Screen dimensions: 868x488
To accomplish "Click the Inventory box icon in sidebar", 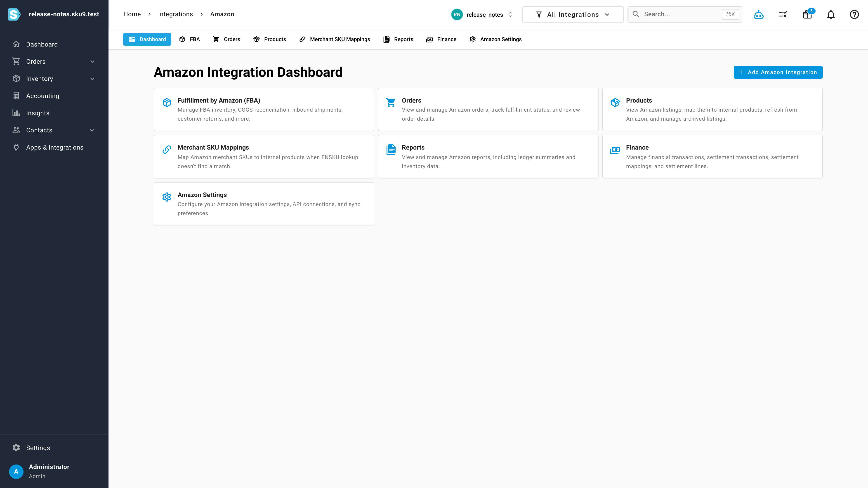I will (x=16, y=78).
